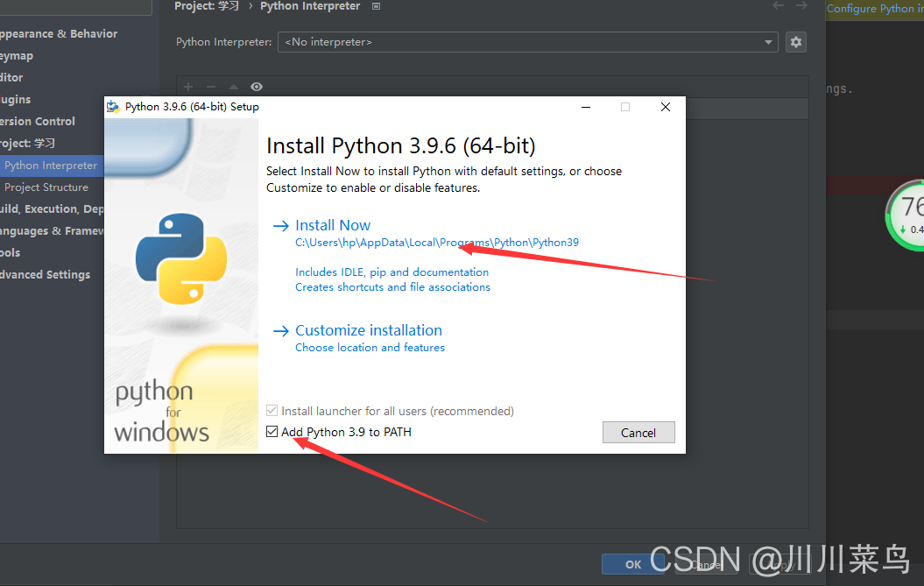Choose Customize installation option
924x586 pixels.
368,330
